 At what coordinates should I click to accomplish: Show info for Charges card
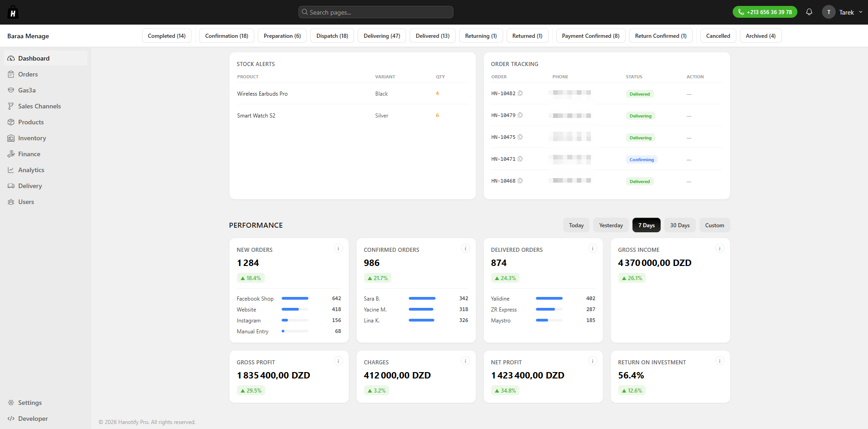[x=465, y=361]
